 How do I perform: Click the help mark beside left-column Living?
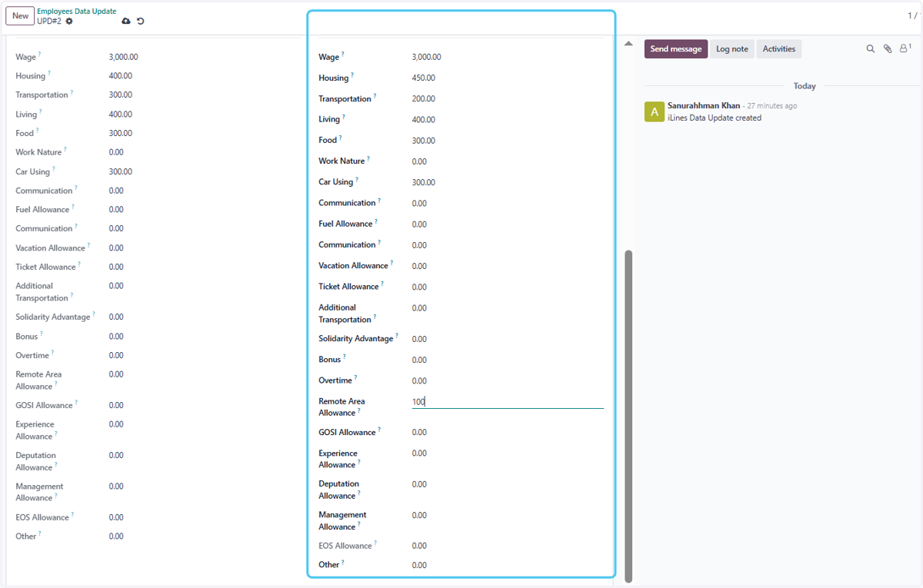point(41,111)
